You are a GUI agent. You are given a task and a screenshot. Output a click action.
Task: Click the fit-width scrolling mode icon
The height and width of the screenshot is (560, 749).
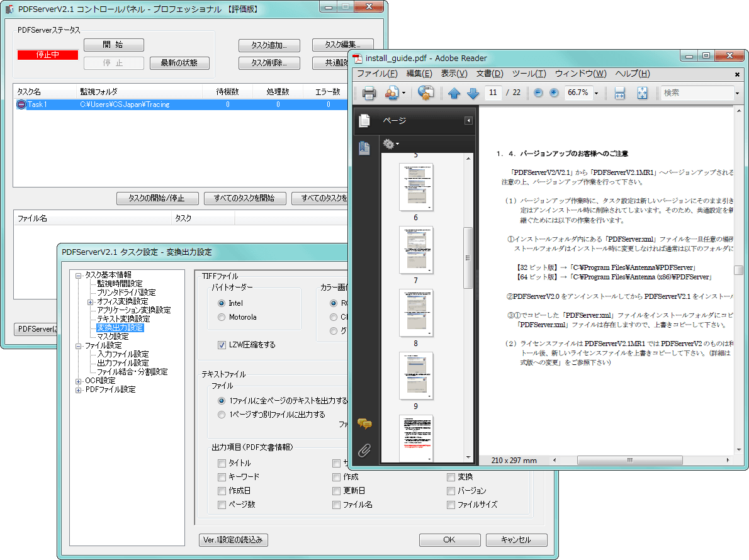coord(619,92)
